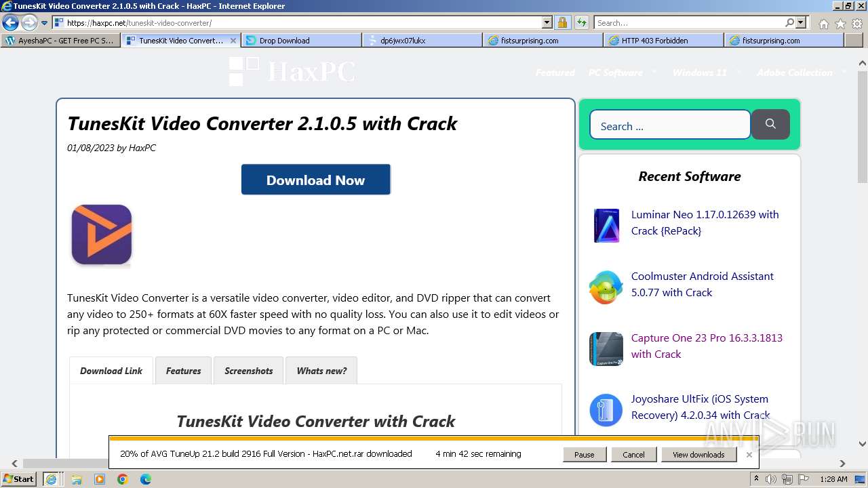Click the Luminar Neo thumbnail icon

click(606, 226)
